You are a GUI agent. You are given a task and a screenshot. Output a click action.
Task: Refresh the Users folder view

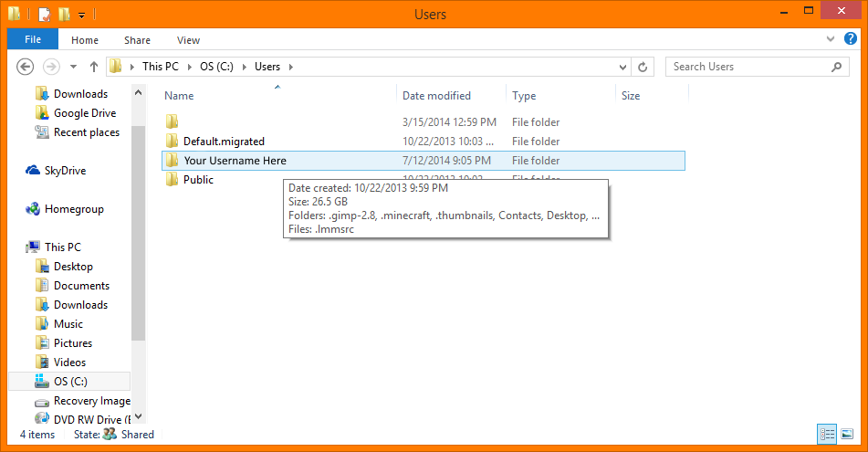click(643, 67)
